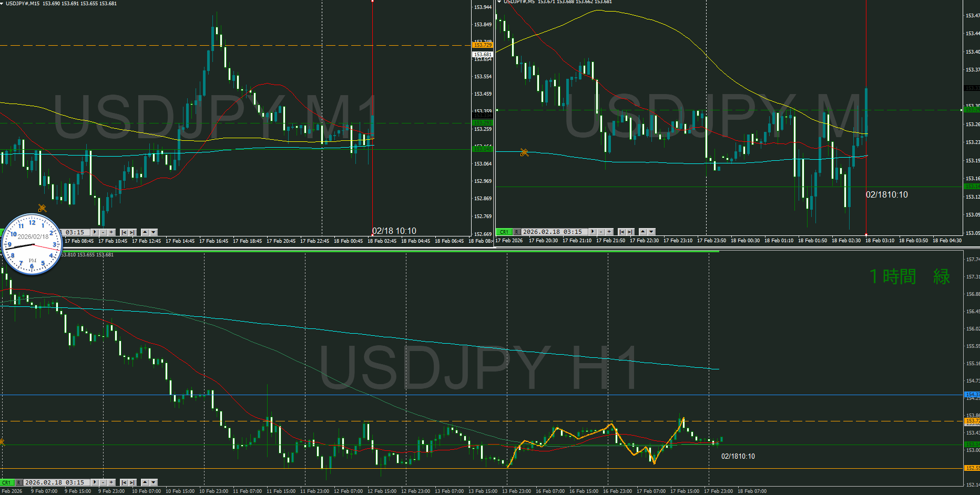Toggle the R button on M5 chart

[516, 232]
